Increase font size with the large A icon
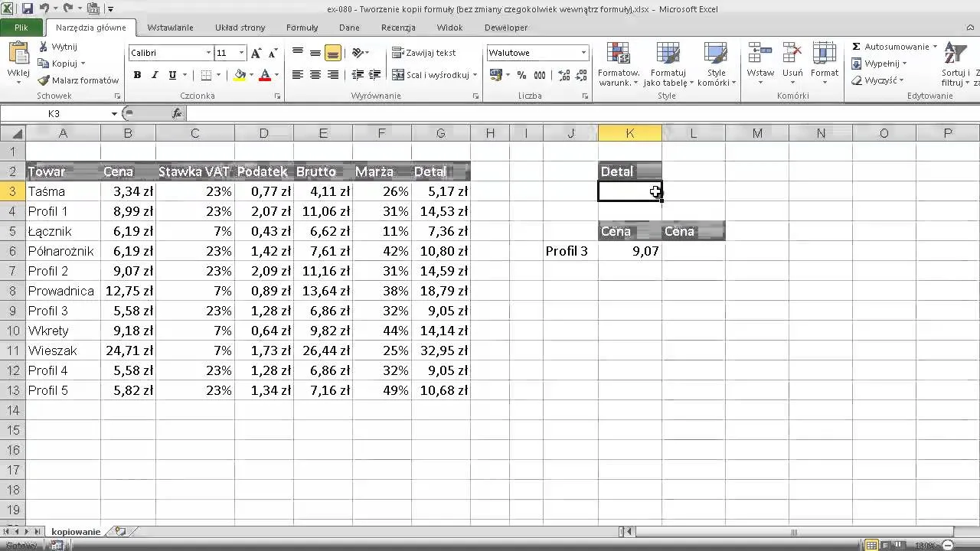Viewport: 980px width, 551px height. [x=256, y=53]
